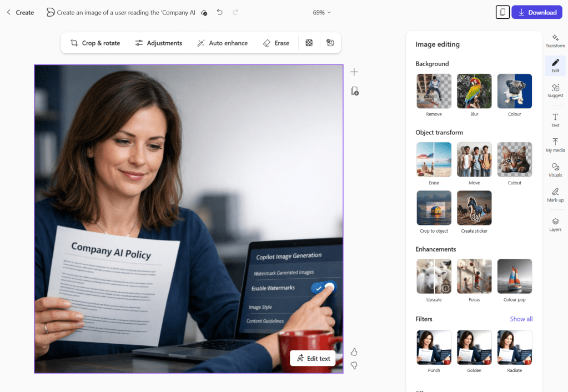This screenshot has height=392, width=568.
Task: Open the Suggest panel
Action: [x=555, y=91]
